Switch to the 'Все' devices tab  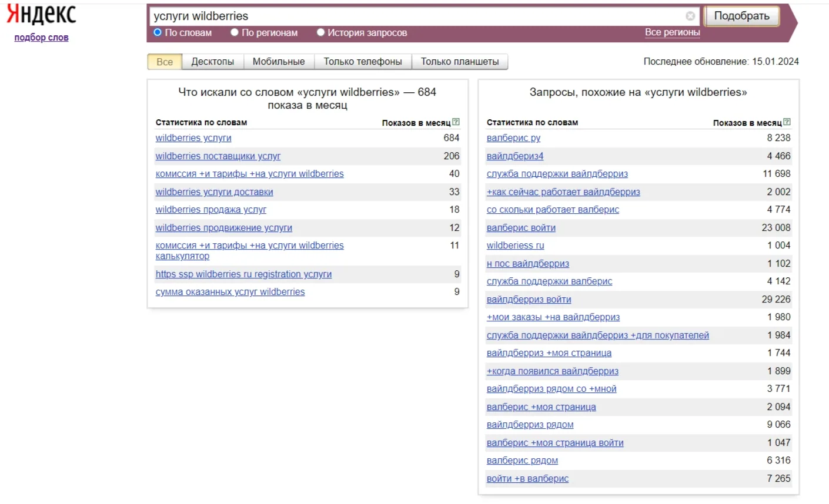(x=165, y=62)
